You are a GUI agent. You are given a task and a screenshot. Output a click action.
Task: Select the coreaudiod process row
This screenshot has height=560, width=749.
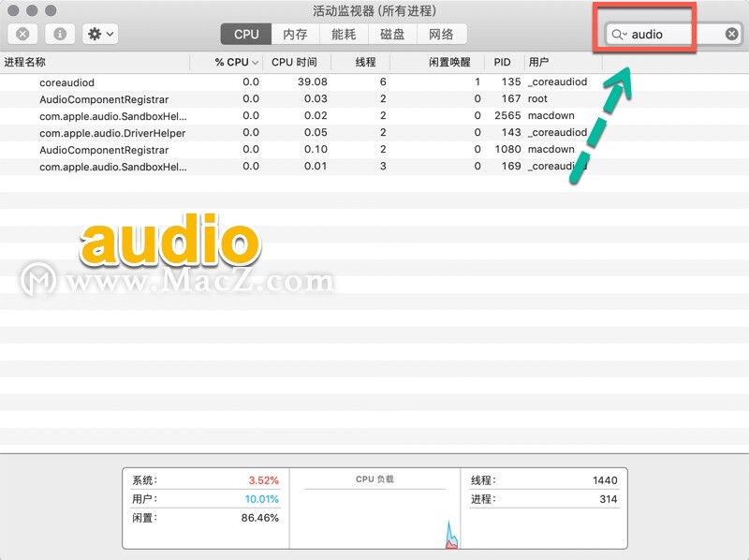click(x=66, y=82)
